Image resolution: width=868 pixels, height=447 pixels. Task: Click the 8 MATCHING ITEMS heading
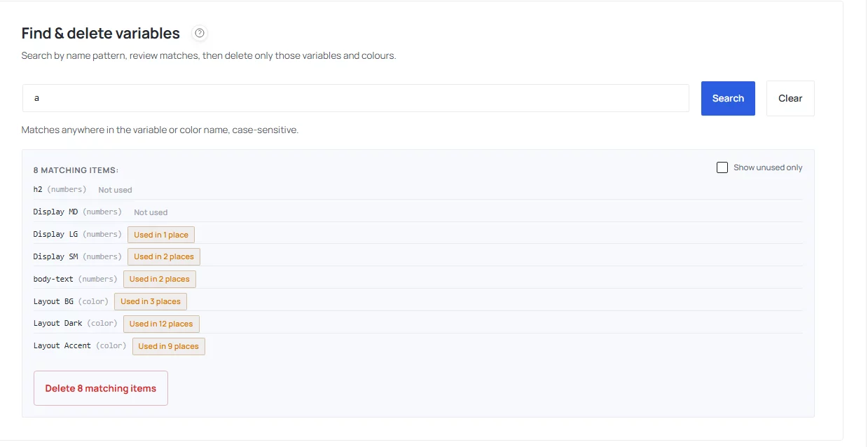tap(76, 170)
